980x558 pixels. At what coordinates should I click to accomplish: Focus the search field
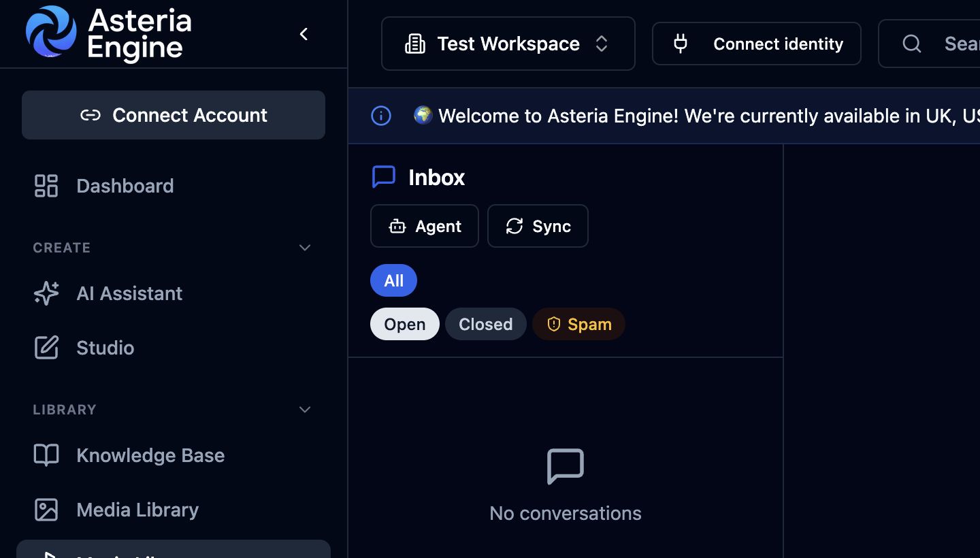(929, 44)
